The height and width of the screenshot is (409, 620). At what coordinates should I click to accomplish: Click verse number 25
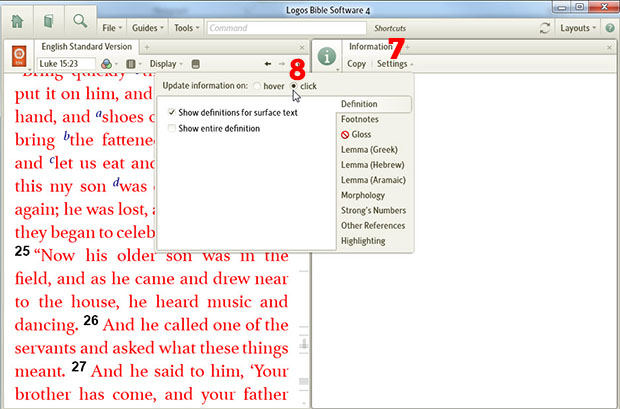point(22,251)
